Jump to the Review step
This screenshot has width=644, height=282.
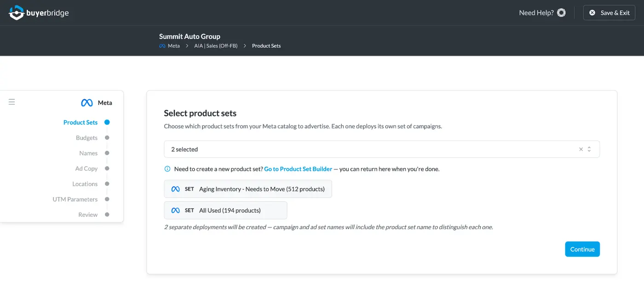(88, 214)
